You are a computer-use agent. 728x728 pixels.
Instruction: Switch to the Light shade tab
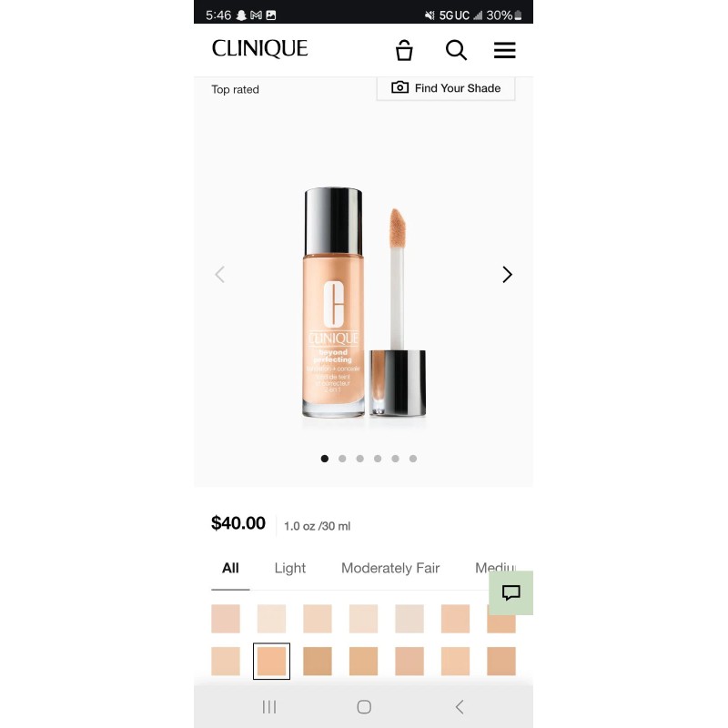(x=290, y=568)
